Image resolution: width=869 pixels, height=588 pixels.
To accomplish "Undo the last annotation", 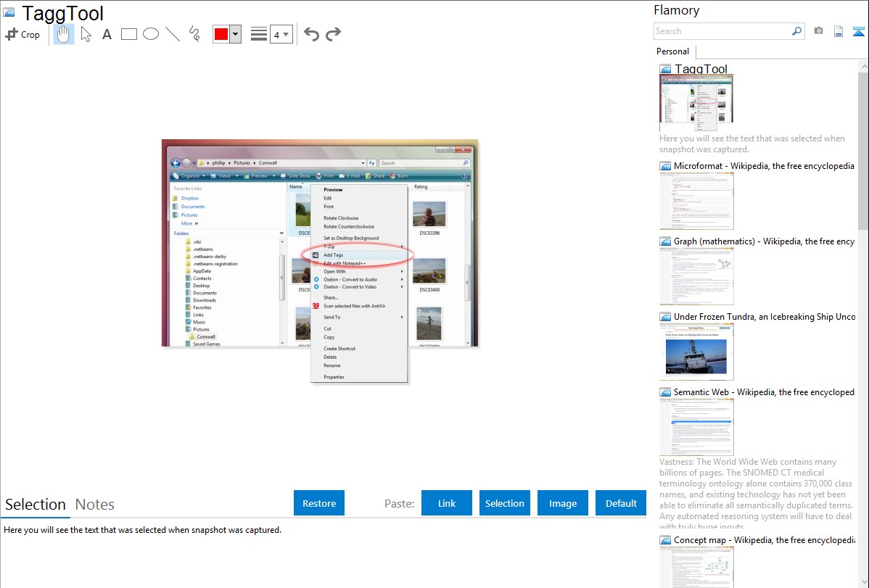I will click(311, 34).
